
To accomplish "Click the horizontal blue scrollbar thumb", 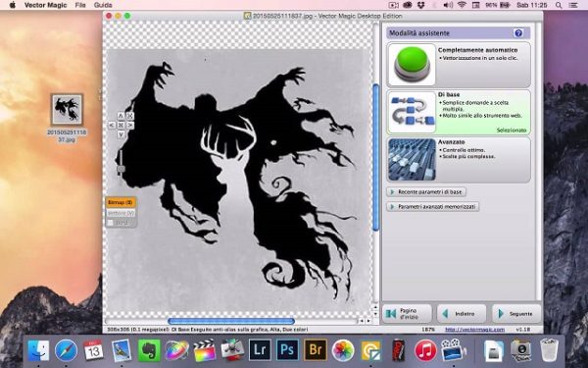I will click(x=231, y=321).
